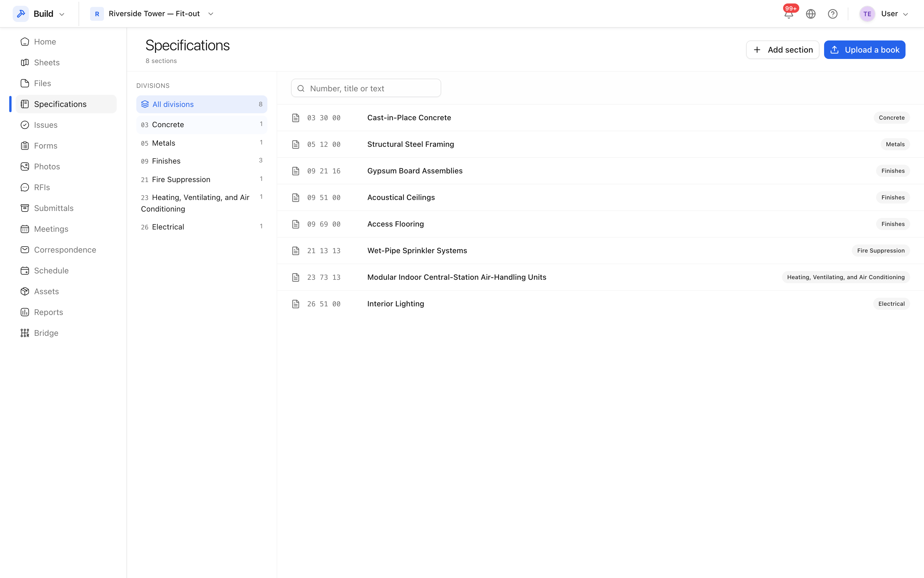Open RFIs from the sidebar

66,187
